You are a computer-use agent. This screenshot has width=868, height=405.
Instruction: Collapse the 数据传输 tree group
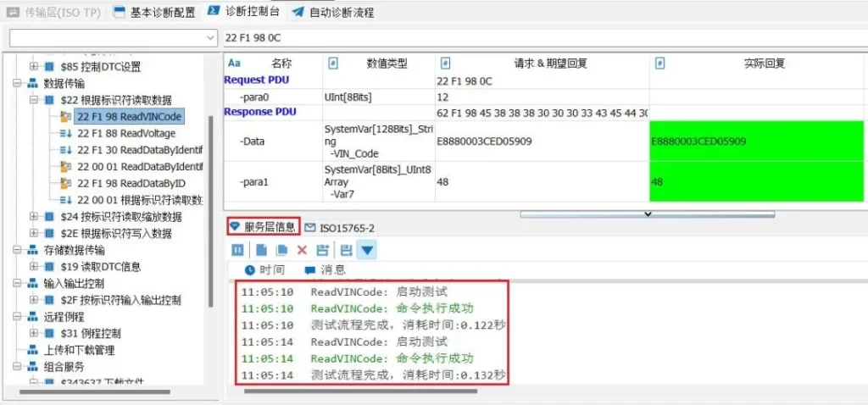pyautogui.click(x=19, y=83)
